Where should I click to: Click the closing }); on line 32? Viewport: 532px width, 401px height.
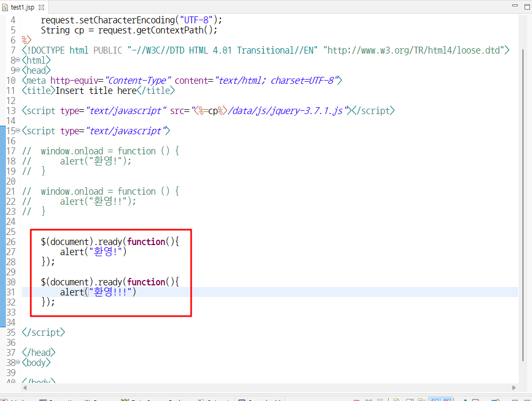coord(48,302)
